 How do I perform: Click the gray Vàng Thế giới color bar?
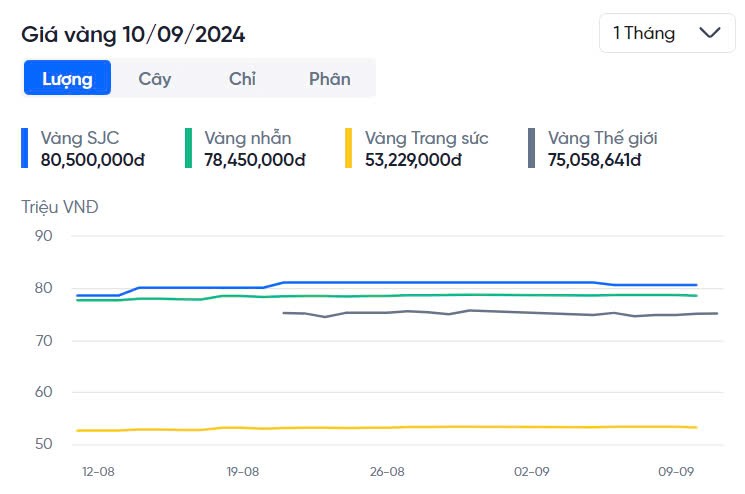532,148
